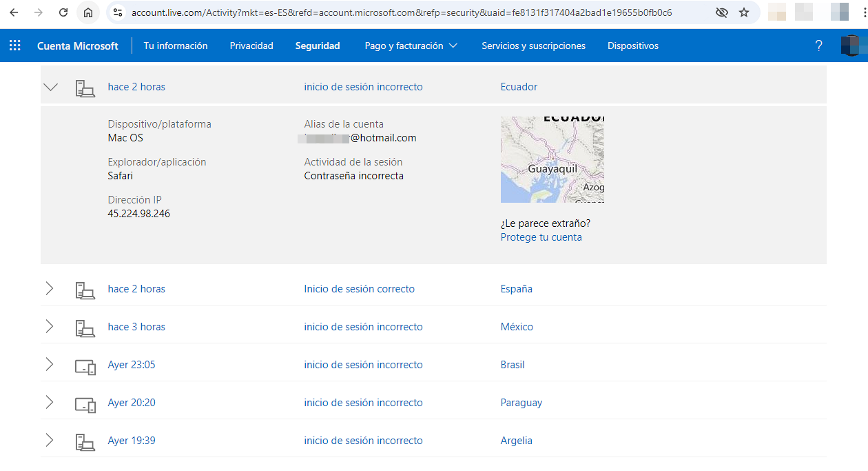Click device icon of España sign-in row
Screen dimensions: 868x471
85,290
